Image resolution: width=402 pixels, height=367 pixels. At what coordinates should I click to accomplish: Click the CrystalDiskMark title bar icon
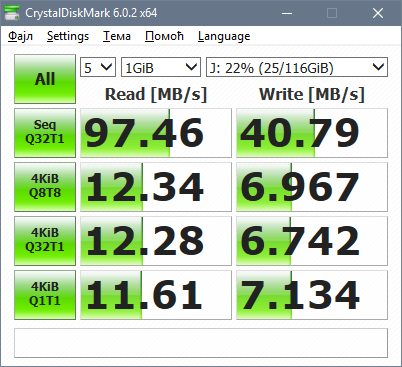tap(12, 13)
